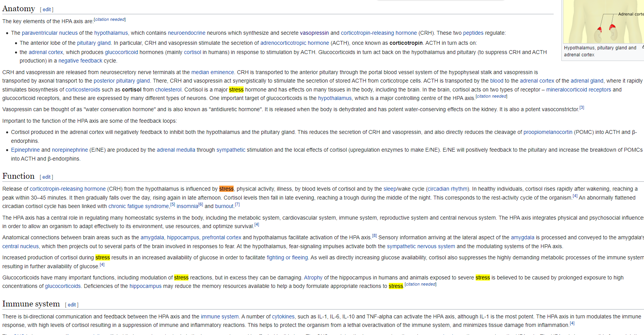Follow the cytokines link
The height and width of the screenshot is (335, 644).
[x=283, y=316]
